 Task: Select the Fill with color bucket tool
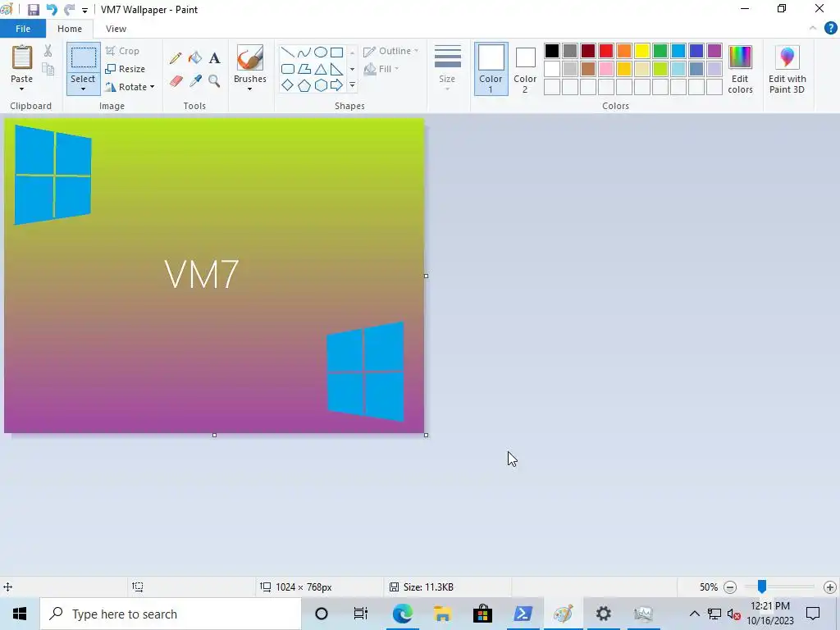click(195, 58)
